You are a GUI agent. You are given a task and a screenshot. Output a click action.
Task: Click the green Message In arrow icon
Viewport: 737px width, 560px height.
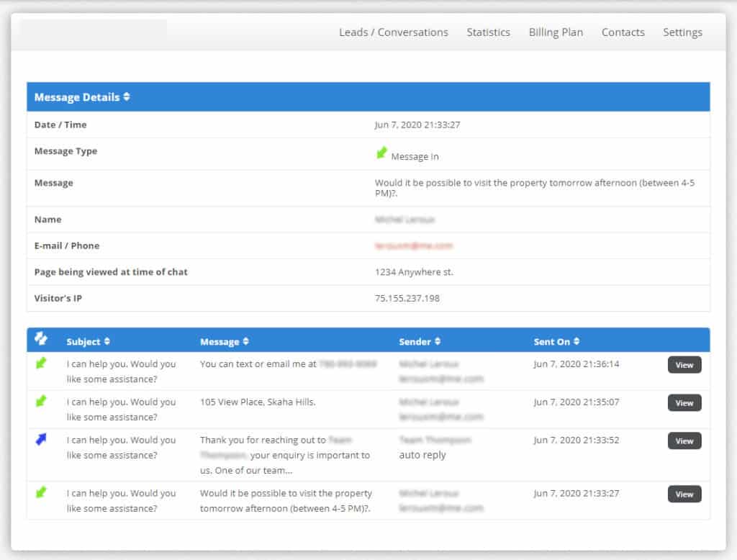coord(381,153)
